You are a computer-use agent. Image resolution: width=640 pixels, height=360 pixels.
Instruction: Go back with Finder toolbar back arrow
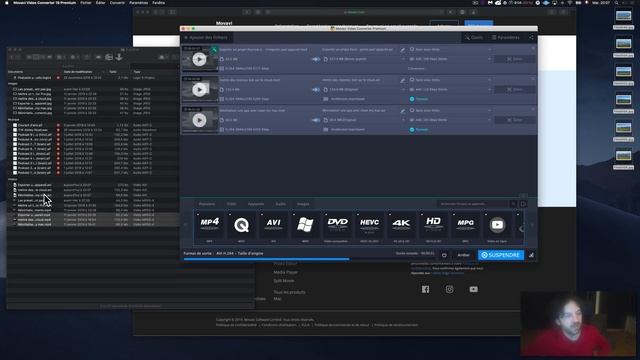pos(12,57)
